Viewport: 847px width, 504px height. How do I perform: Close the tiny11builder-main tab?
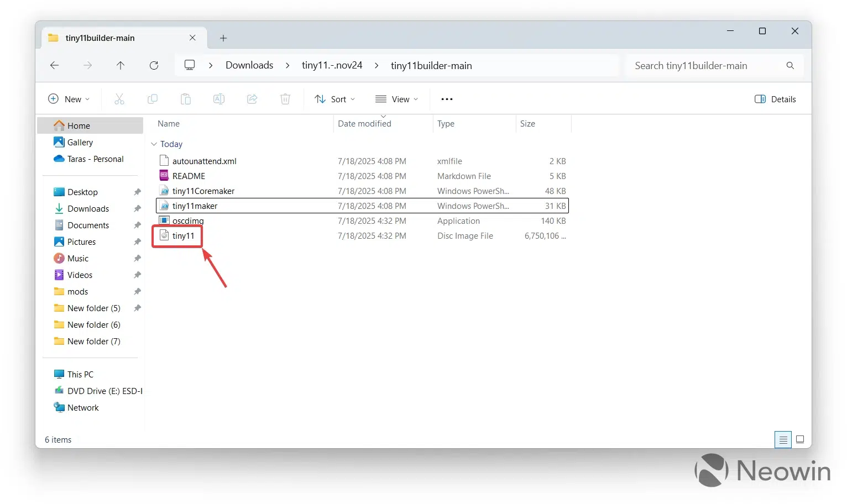(192, 38)
